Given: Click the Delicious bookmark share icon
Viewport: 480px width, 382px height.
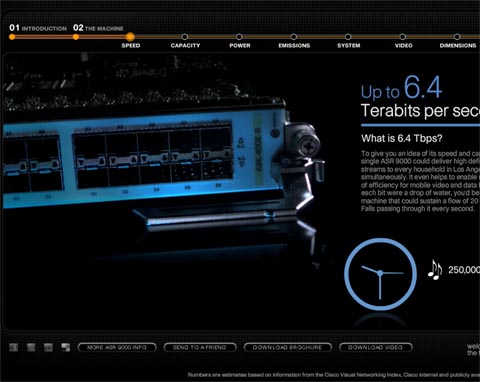Looking at the screenshot, I should [66, 347].
